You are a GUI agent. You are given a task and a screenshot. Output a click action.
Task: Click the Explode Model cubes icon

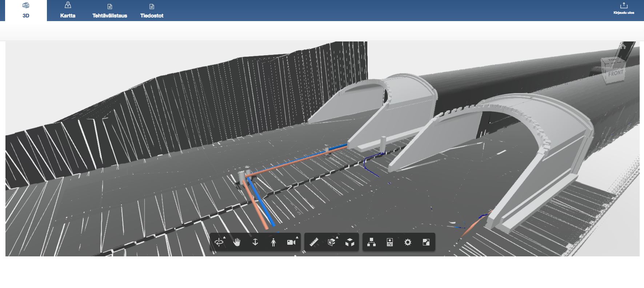(350, 242)
